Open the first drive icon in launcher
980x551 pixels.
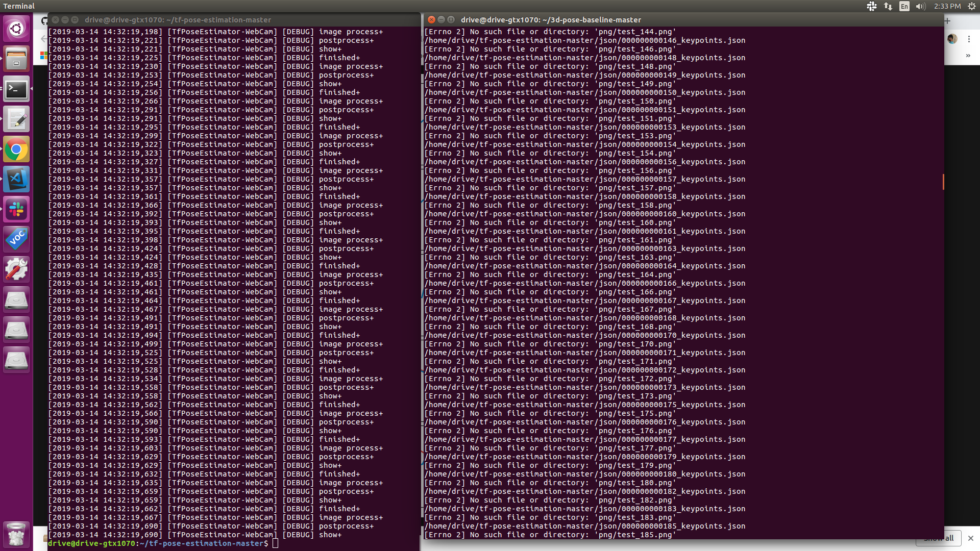pyautogui.click(x=16, y=299)
